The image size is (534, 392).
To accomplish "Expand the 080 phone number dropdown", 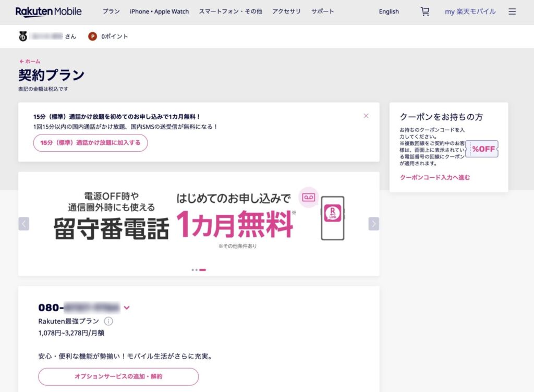I will [127, 308].
